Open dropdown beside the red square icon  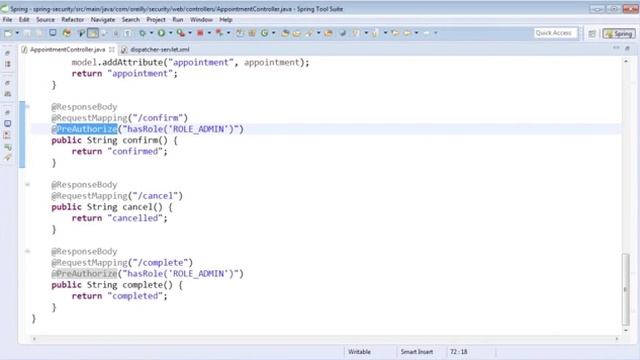(209, 33)
